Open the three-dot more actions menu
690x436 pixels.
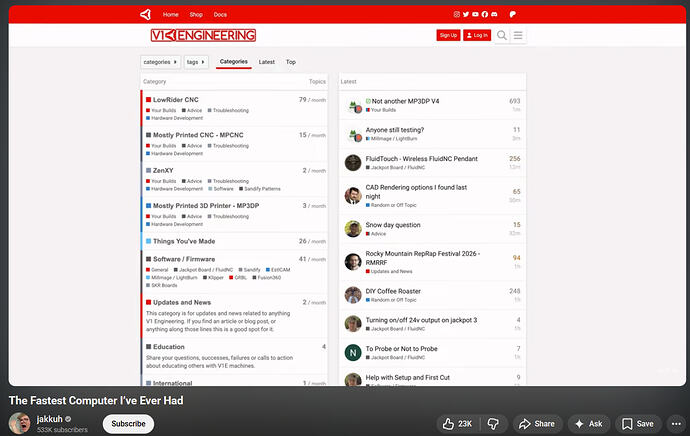676,424
